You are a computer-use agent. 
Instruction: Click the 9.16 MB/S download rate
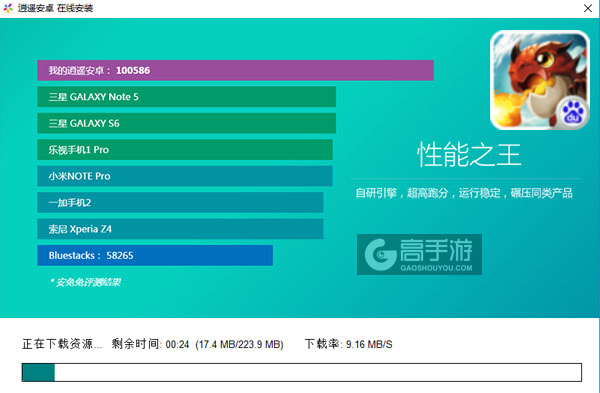[x=369, y=344]
